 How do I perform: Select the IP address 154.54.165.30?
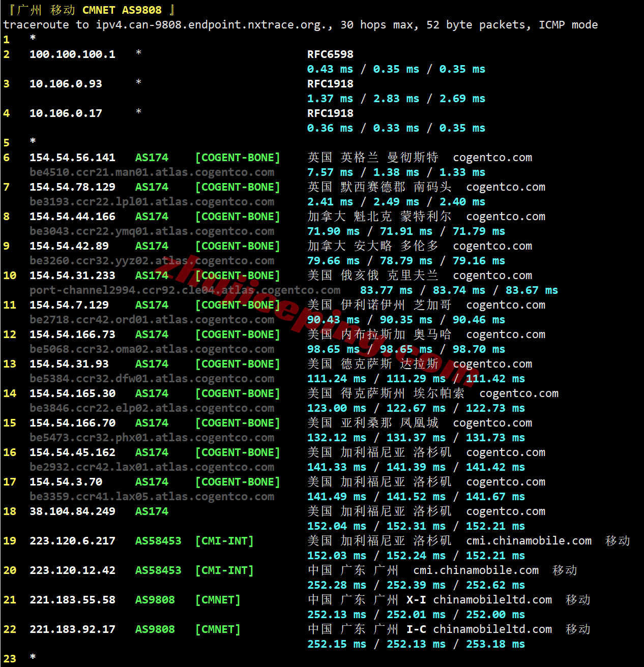pos(72,393)
